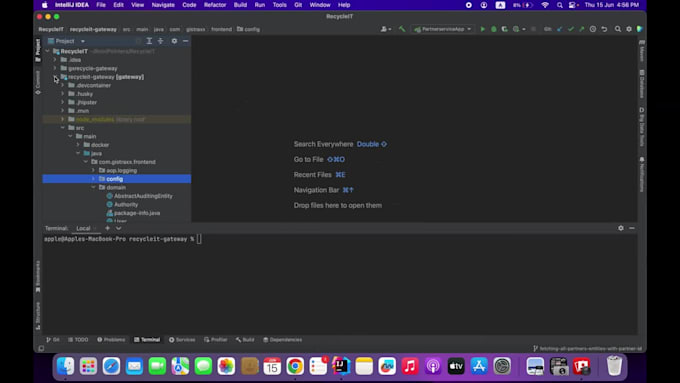
Task: Open Finder from the Dock
Action: point(65,366)
